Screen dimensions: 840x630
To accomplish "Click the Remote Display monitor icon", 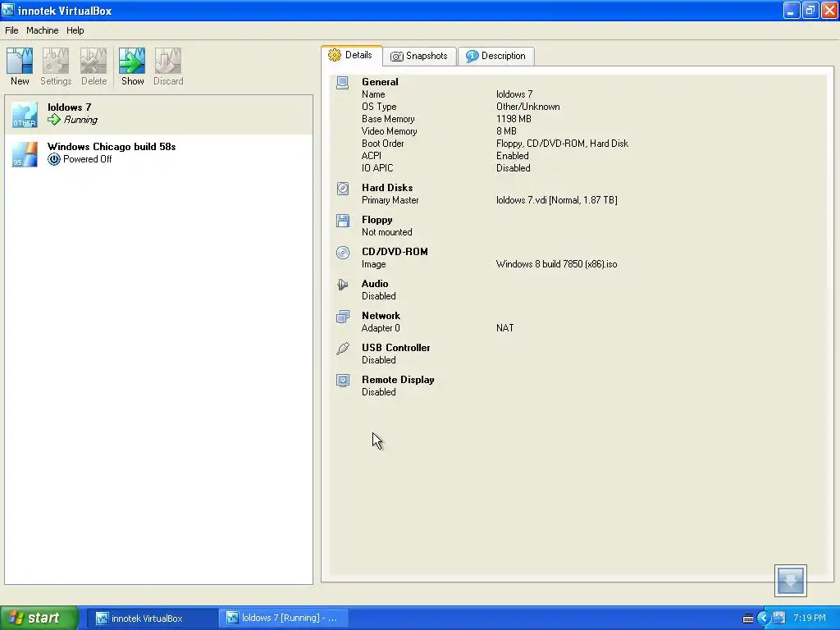I will click(343, 381).
